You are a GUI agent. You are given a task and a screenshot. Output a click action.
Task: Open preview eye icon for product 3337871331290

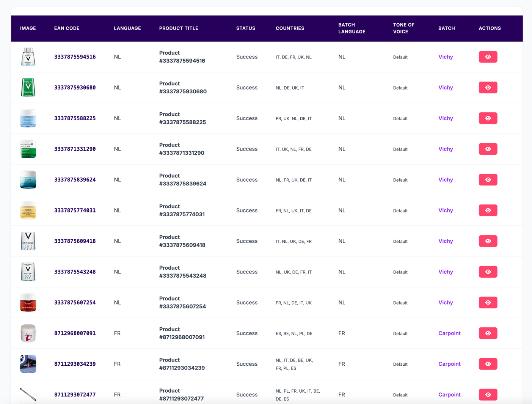488,149
